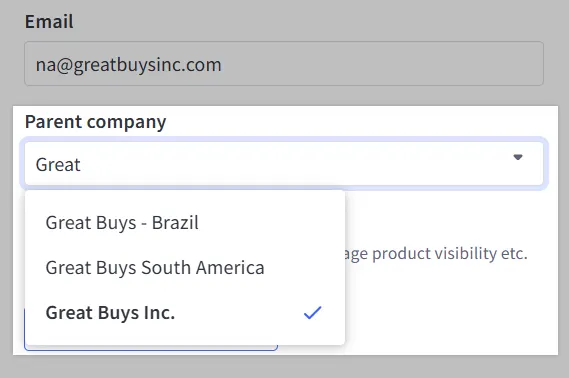Click the word Brazil in the first option
Viewport: 569px width, 378px height.
point(175,223)
